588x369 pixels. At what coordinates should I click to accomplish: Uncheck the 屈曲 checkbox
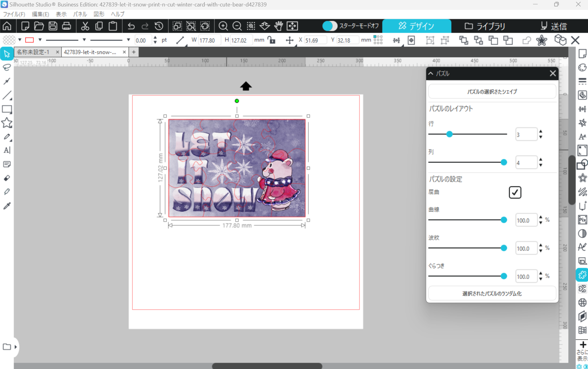click(x=515, y=192)
